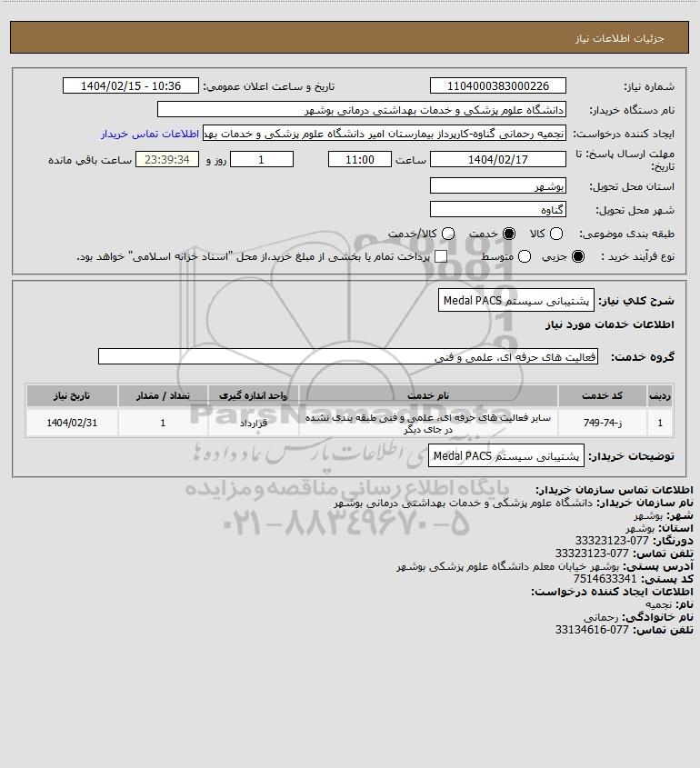Image resolution: width=700 pixels, height=768 pixels.
Task: Click the postal address text
Action: (507, 566)
